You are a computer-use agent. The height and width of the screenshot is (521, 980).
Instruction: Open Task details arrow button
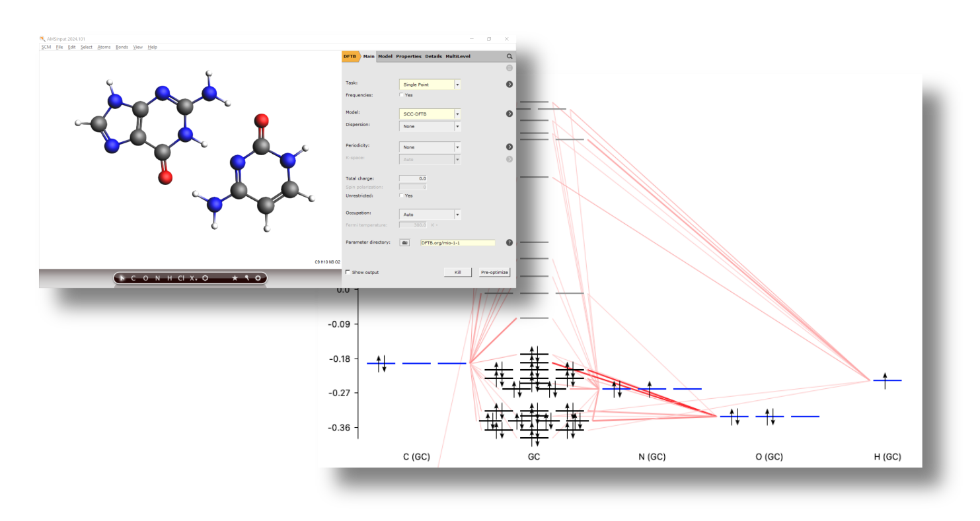(x=509, y=85)
